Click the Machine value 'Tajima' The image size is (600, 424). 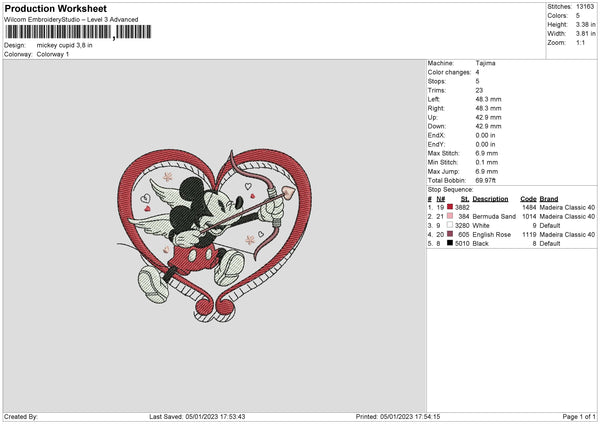[x=485, y=63]
